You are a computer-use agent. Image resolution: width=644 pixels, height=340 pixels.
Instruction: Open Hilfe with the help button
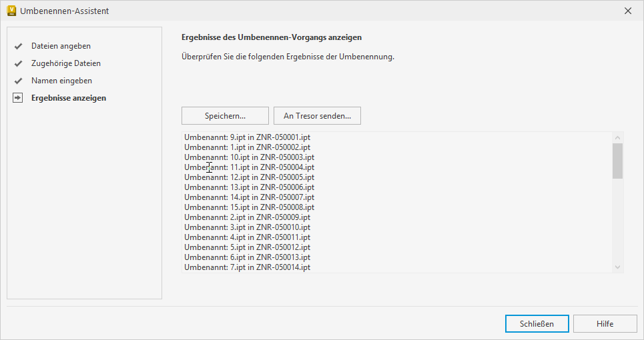coord(605,323)
